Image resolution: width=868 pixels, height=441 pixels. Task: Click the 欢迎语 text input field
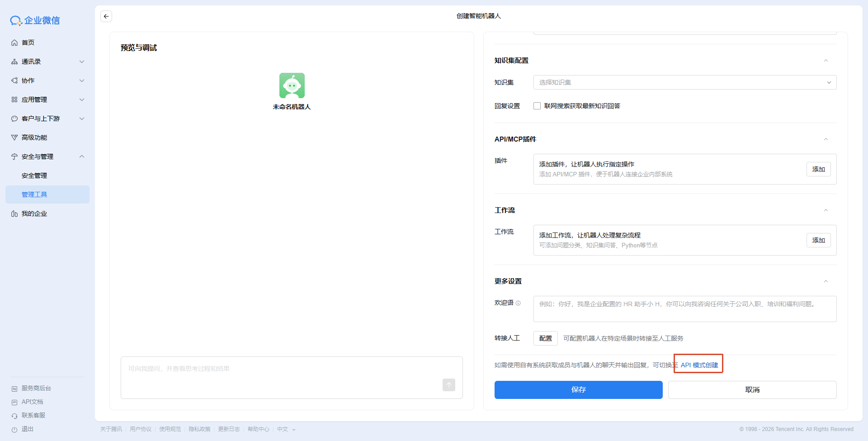[684, 309]
